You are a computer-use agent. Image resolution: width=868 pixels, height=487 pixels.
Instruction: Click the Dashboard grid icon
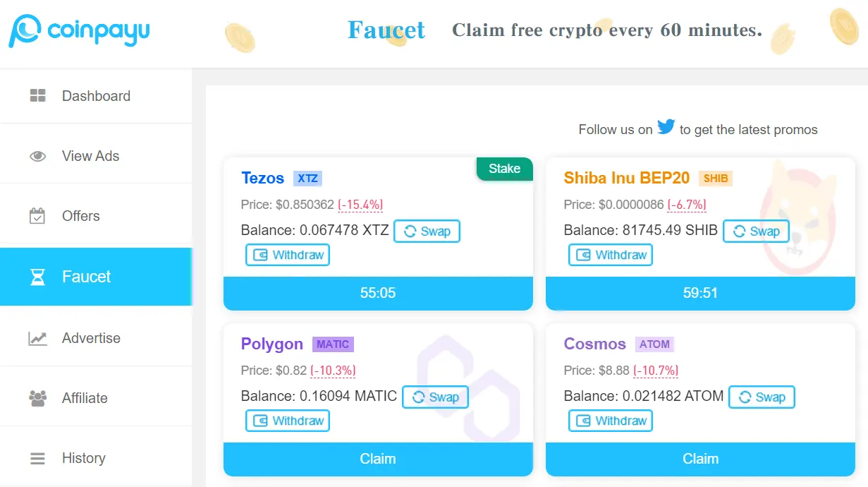(37, 96)
